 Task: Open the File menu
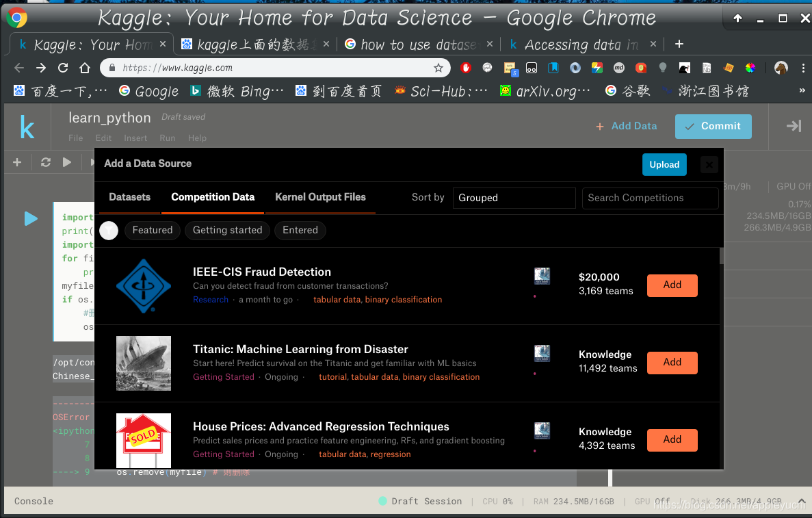pos(76,138)
